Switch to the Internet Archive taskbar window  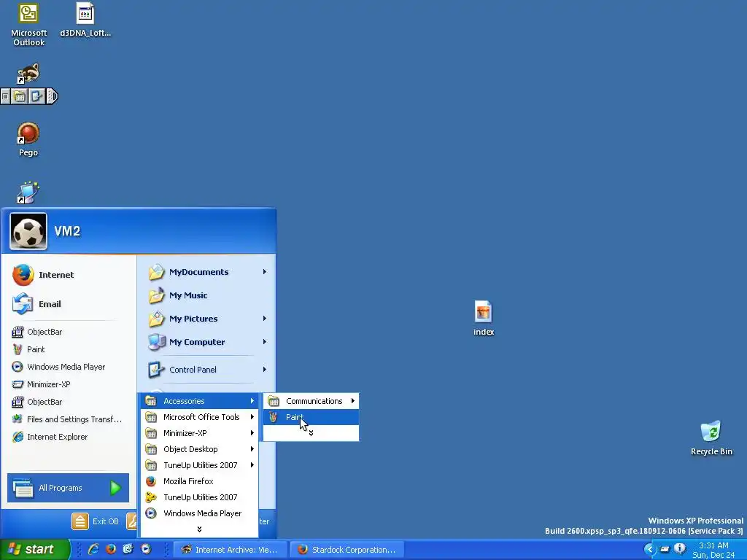click(230, 550)
